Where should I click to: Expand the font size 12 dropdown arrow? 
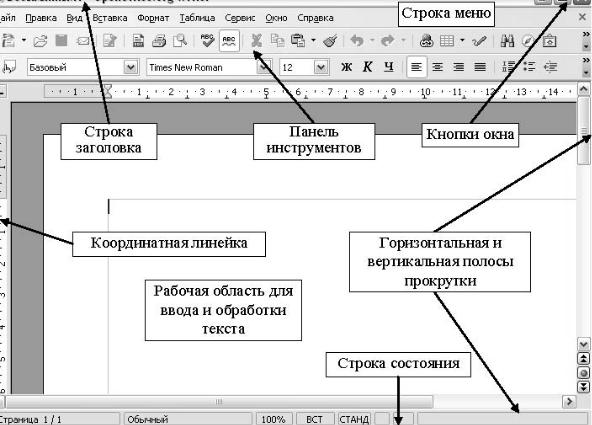tap(321, 68)
